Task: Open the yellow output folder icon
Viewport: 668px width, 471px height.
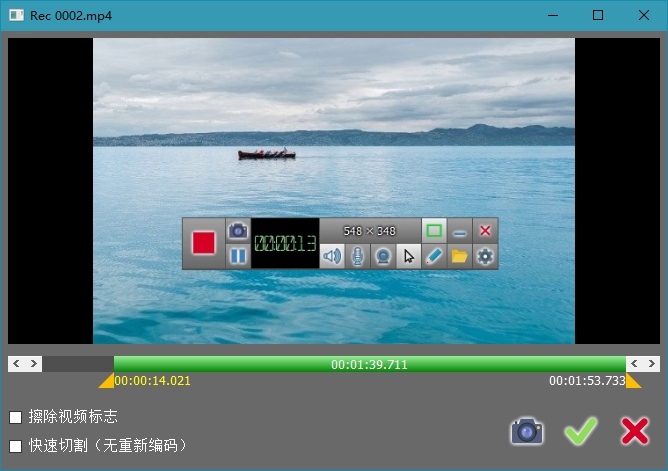Action: [460, 256]
